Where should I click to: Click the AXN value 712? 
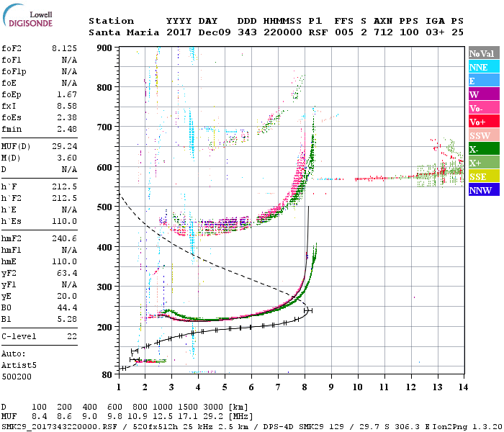pyautogui.click(x=383, y=32)
